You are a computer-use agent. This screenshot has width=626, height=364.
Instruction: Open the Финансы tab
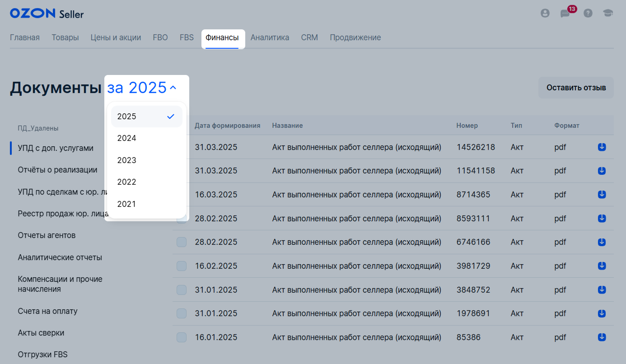(222, 37)
